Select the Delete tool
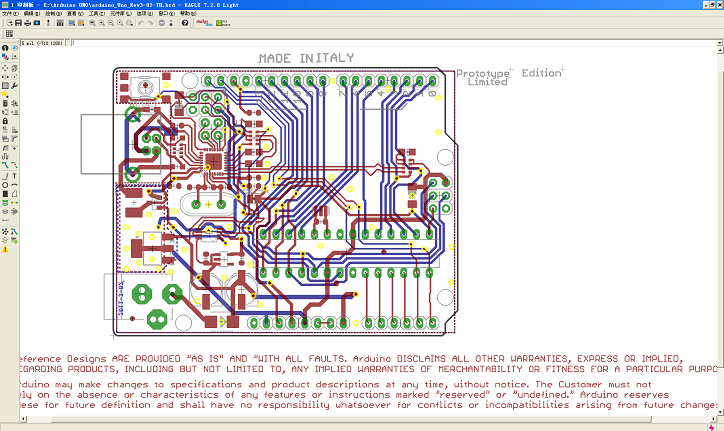 click(x=5, y=103)
